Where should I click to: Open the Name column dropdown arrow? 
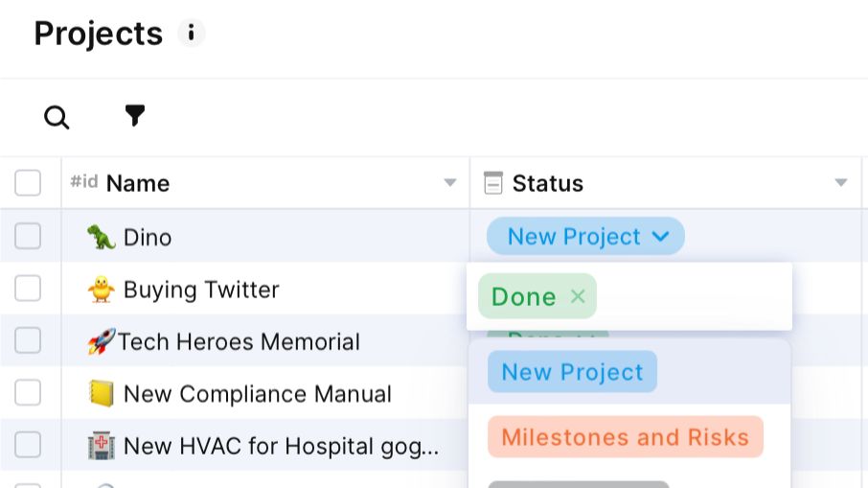pos(449,183)
